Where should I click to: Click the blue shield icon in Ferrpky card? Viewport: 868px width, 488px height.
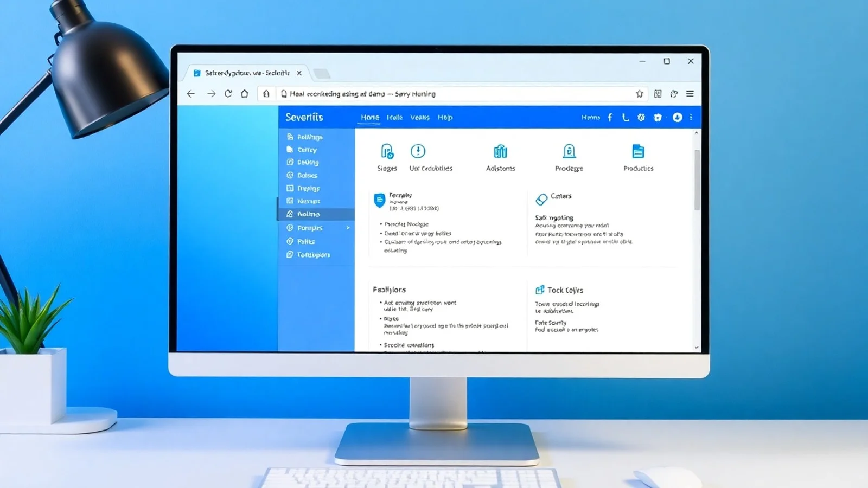(x=380, y=201)
